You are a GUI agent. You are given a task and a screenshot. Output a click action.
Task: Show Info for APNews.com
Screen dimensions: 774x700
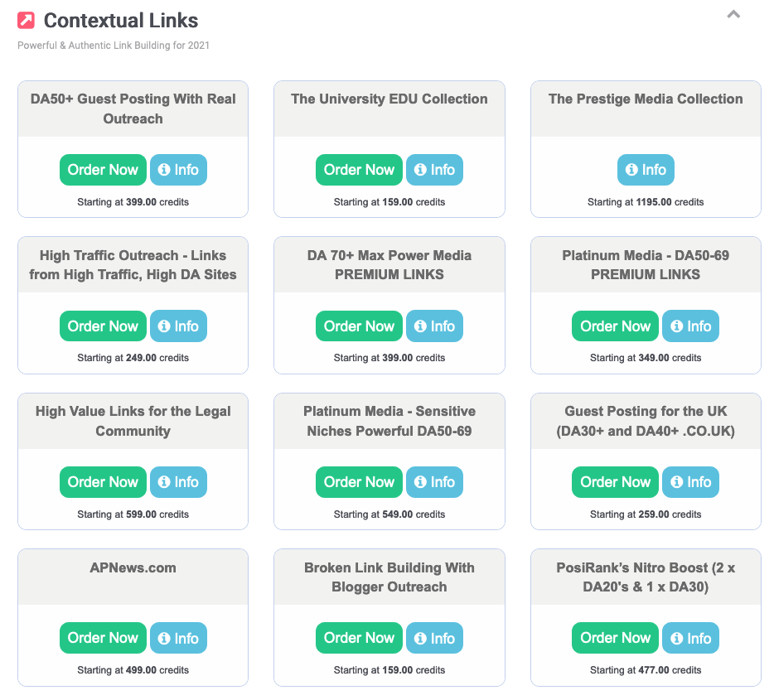click(178, 638)
